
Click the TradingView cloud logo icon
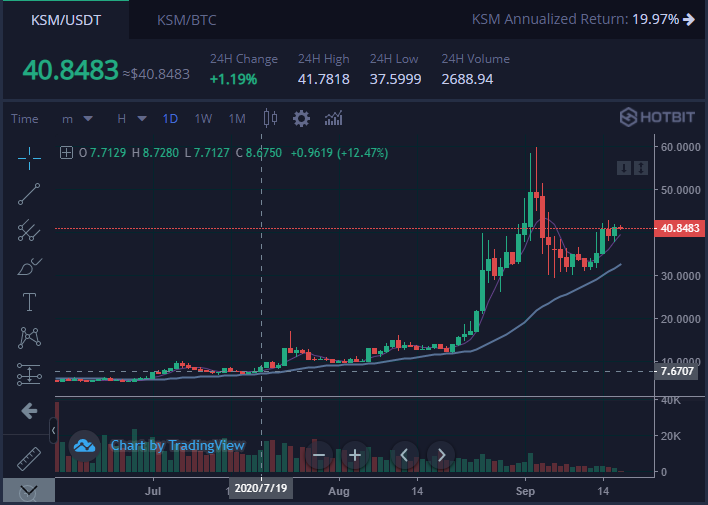pos(84,446)
